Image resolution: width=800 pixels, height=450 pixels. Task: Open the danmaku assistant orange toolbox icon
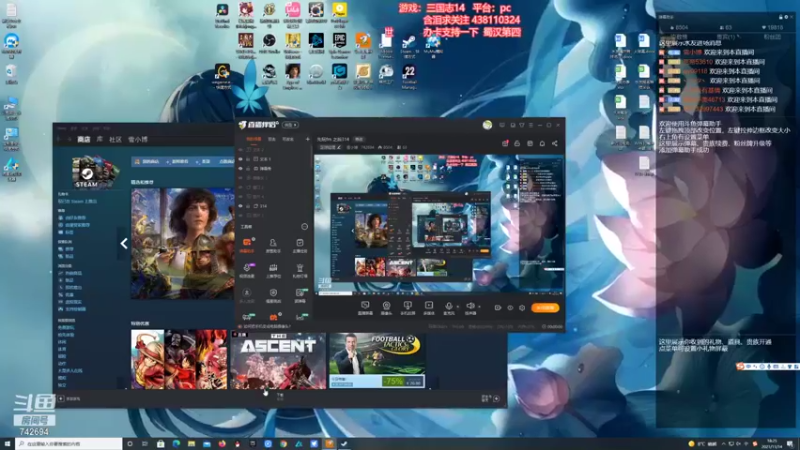pyautogui.click(x=247, y=244)
